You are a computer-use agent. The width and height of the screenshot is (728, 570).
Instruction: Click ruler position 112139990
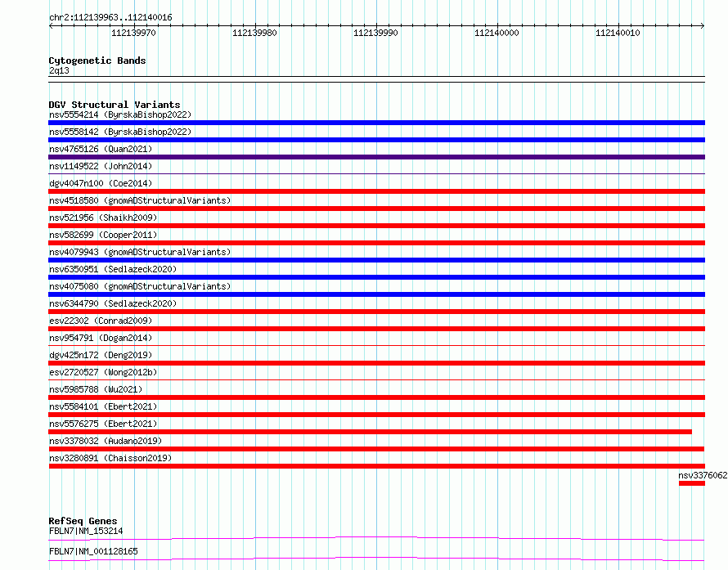pyautogui.click(x=375, y=33)
